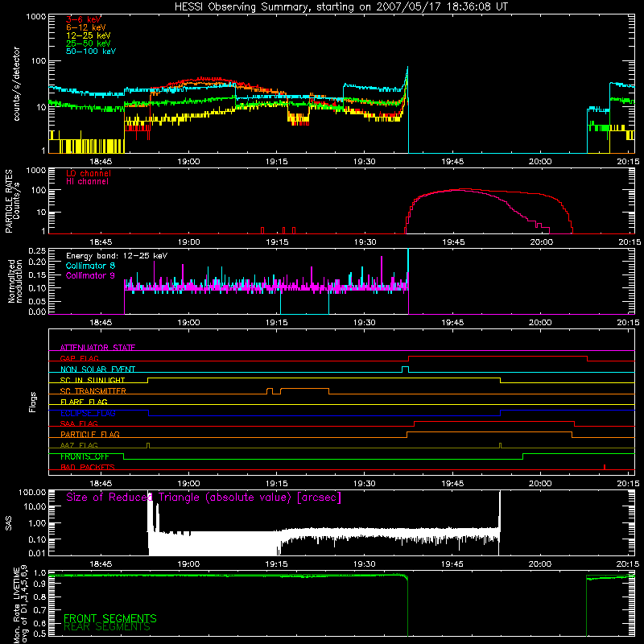The image size is (644, 644).
Task: Click the FRONTS OFF flag label
Action: (85, 456)
